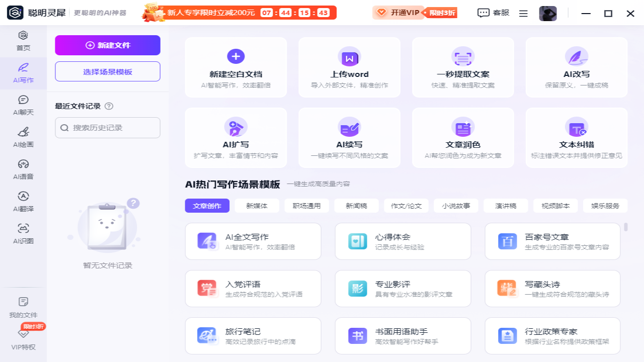This screenshot has width=644, height=362.
Task: Click 选择场景模板 button
Action: (x=107, y=71)
